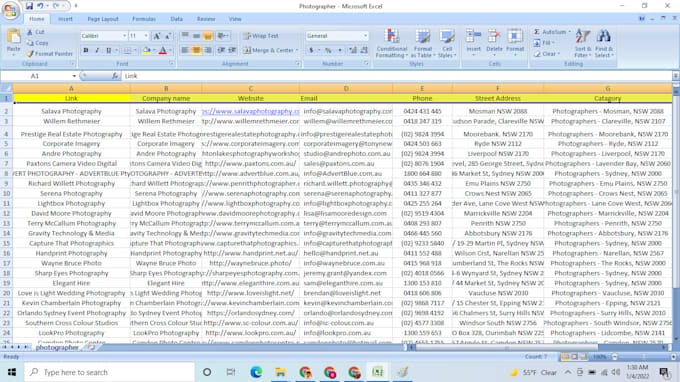
Task: Change the font color swatch
Action: [x=163, y=50]
